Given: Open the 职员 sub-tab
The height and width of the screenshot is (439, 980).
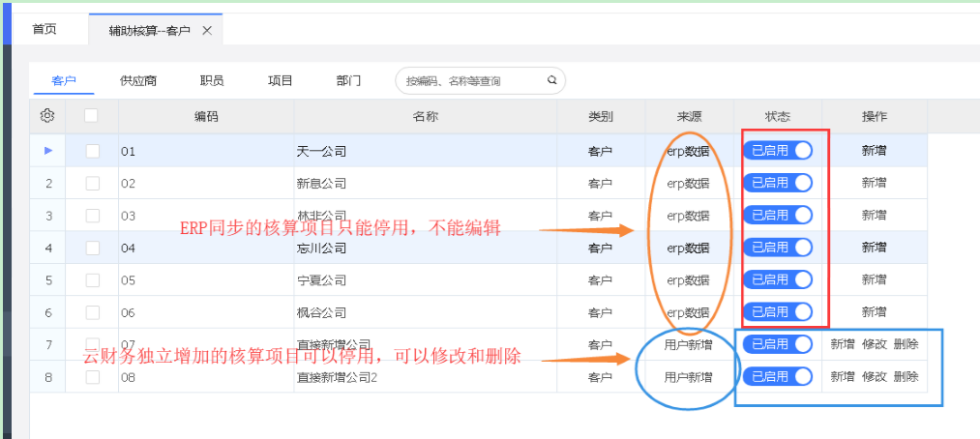Looking at the screenshot, I should [212, 81].
